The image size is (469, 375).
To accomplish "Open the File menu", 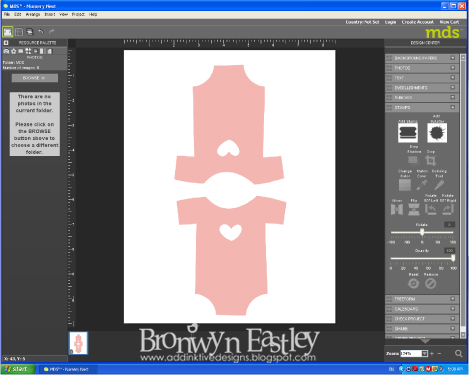I will tap(7, 14).
